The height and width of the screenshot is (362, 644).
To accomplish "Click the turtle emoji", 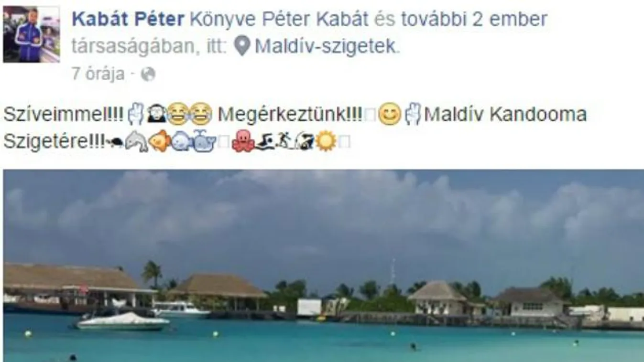I will click(x=115, y=142).
